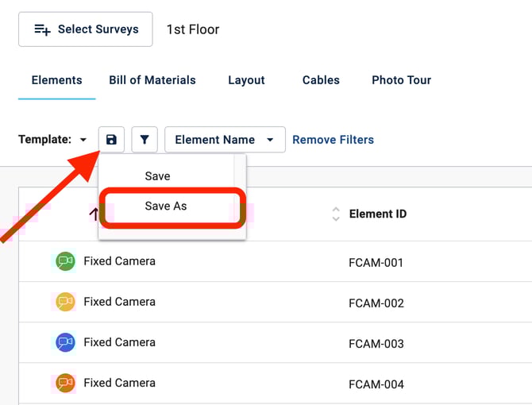The image size is (532, 405).
Task: Click the Remove Filters link
Action: (333, 140)
